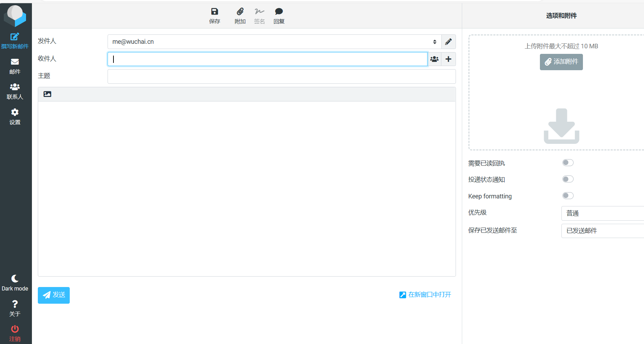Toggle the 投递状态通知 delivery status switch

[568, 179]
